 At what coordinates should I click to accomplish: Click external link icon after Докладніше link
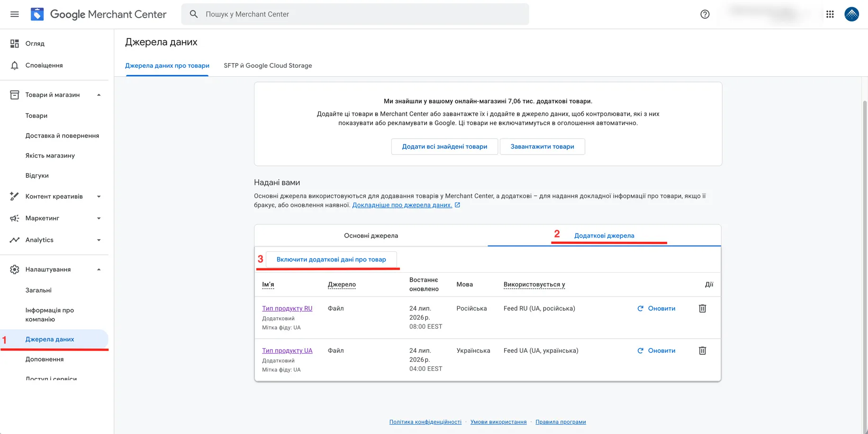457,205
